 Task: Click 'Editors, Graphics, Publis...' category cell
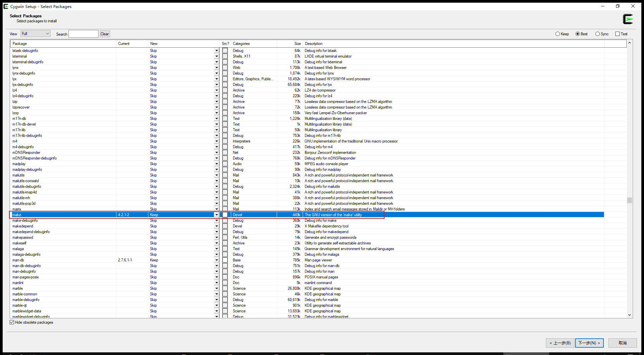tap(253, 79)
